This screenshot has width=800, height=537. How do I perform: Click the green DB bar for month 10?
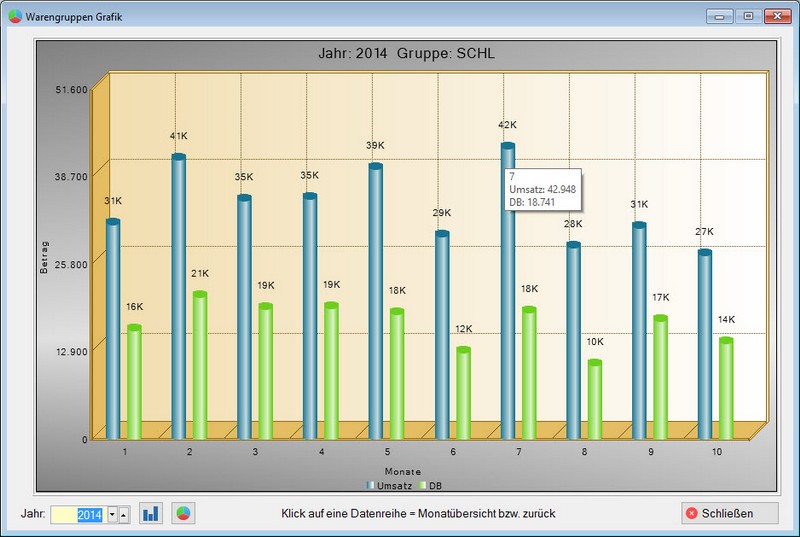[x=726, y=390]
